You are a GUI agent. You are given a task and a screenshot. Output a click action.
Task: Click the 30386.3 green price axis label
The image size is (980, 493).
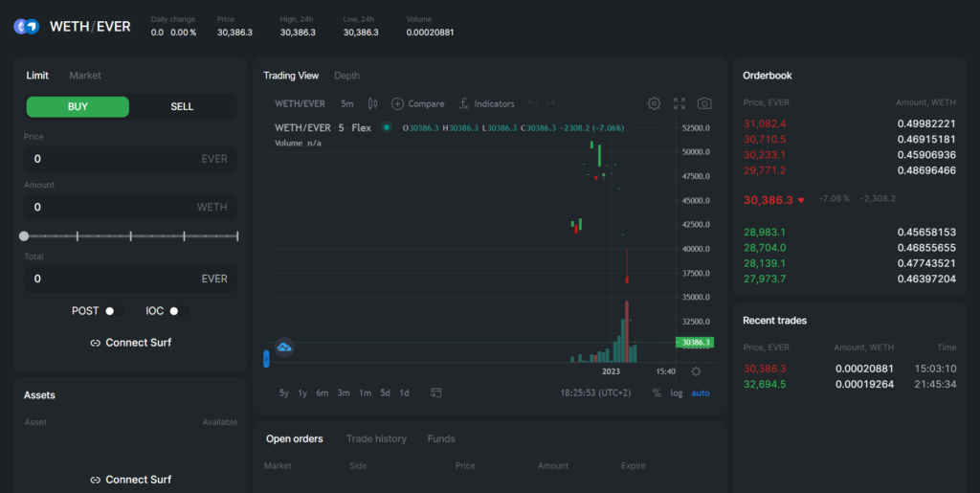[695, 343]
